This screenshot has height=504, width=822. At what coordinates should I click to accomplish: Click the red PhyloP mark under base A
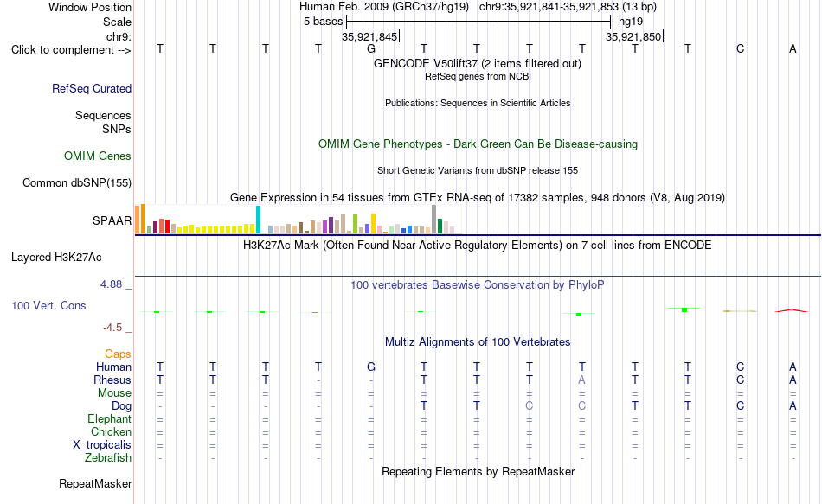coord(792,310)
